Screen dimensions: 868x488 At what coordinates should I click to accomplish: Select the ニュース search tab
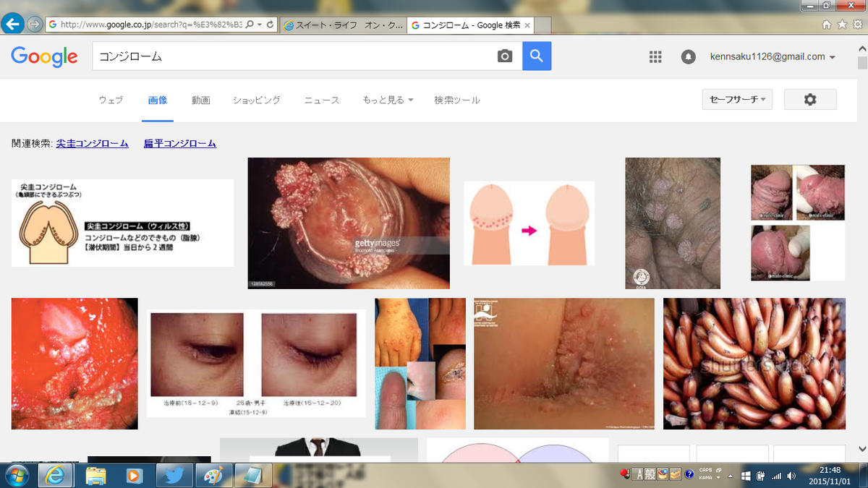pyautogui.click(x=322, y=100)
